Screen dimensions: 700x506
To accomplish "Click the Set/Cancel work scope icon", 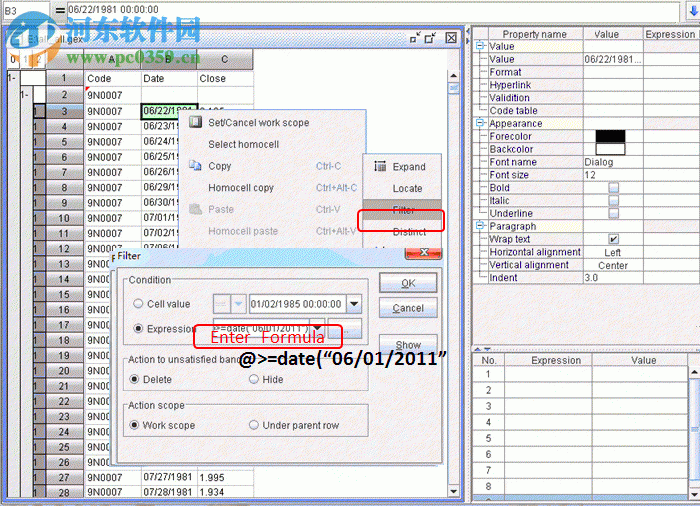I will [x=196, y=122].
